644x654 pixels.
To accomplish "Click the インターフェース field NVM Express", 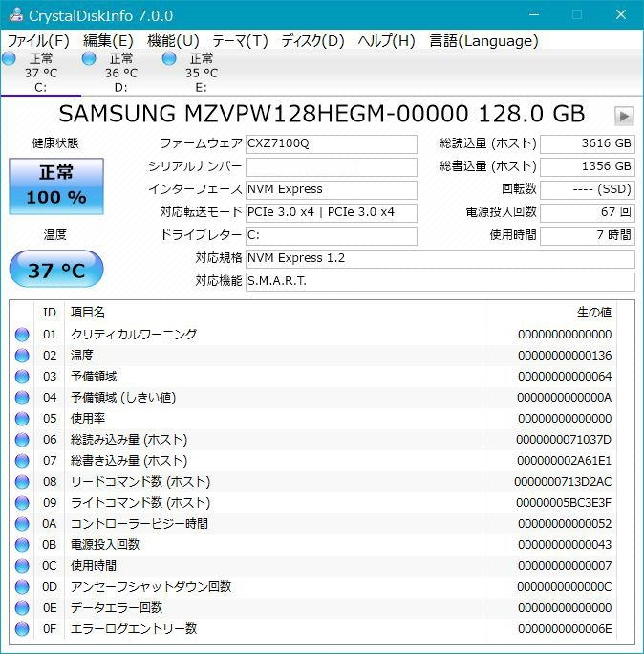I will click(x=332, y=189).
